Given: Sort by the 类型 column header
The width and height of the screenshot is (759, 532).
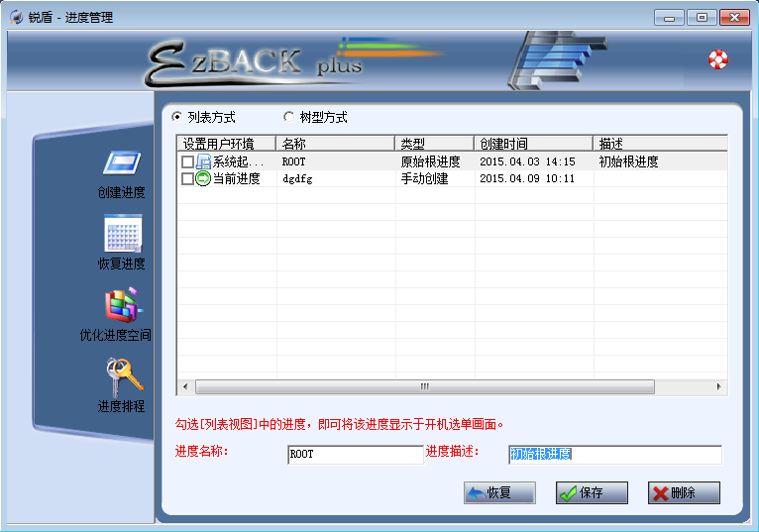Looking at the screenshot, I should click(x=435, y=144).
